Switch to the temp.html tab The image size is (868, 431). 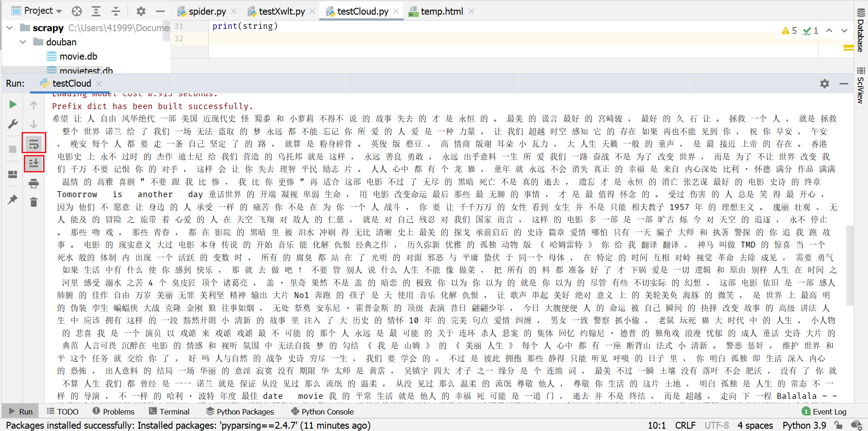(436, 11)
